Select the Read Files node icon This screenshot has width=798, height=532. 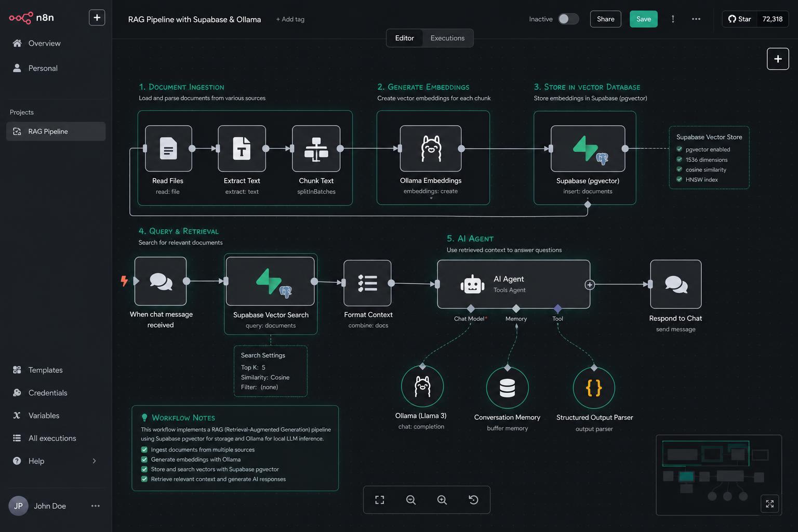click(168, 149)
